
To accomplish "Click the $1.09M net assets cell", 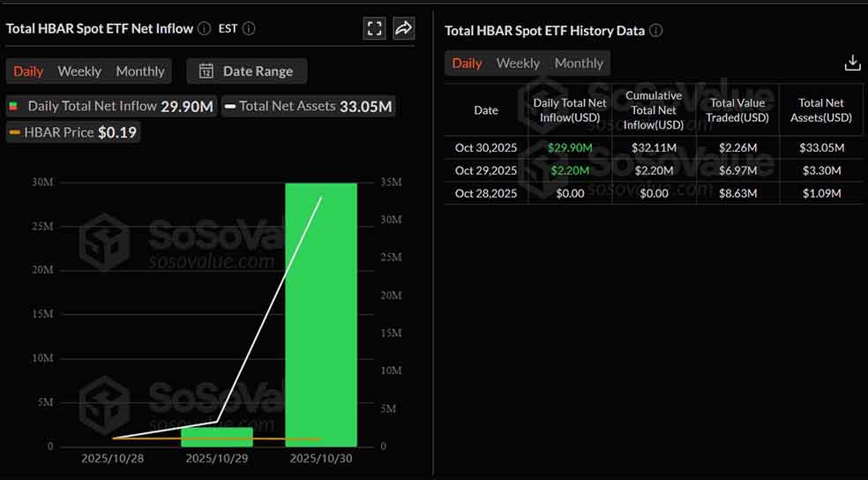I will coord(821,193).
